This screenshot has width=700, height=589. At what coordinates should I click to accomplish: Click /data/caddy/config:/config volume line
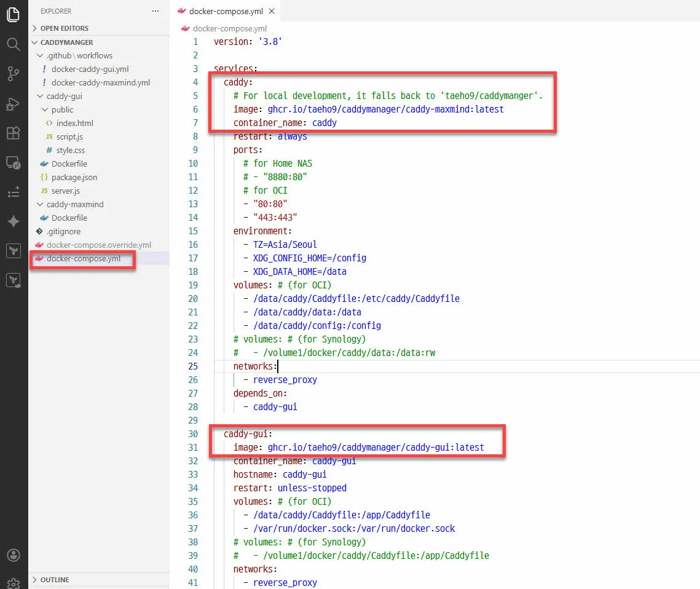pyautogui.click(x=317, y=325)
